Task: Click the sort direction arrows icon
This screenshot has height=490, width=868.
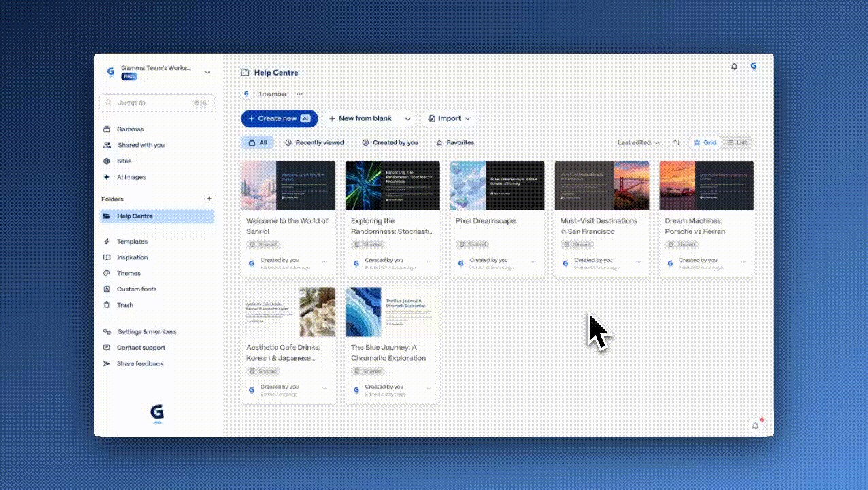Action: coord(676,143)
